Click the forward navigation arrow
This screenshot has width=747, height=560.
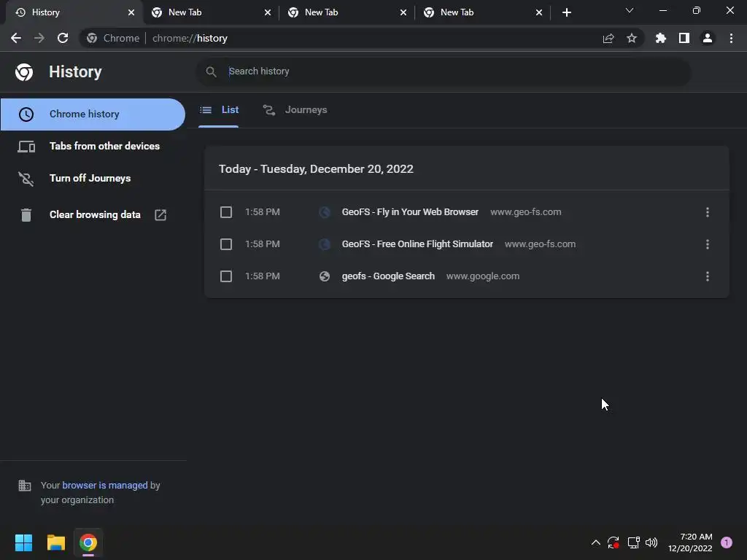[39, 38]
